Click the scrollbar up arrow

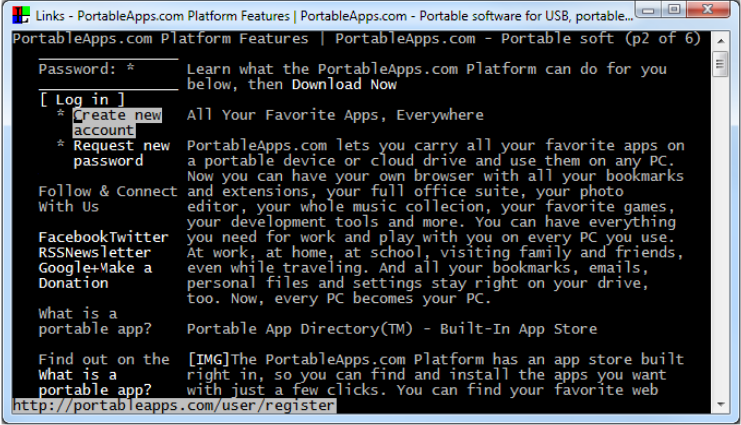click(721, 41)
